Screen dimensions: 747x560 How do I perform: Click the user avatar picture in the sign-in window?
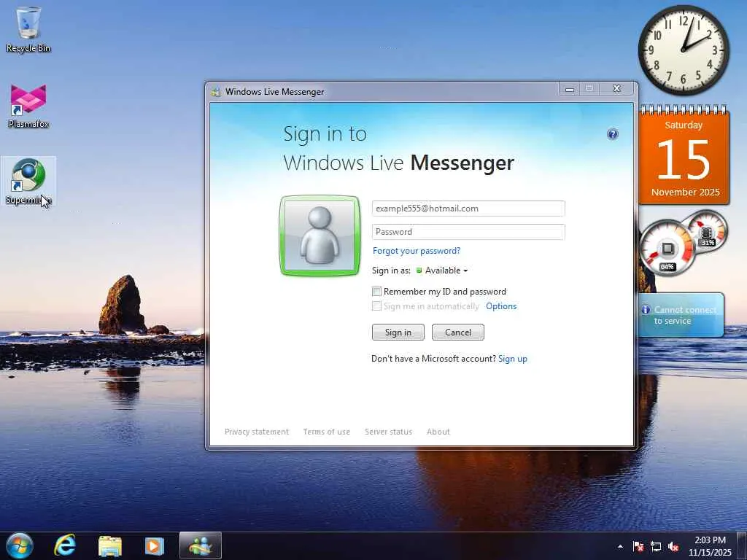point(320,236)
